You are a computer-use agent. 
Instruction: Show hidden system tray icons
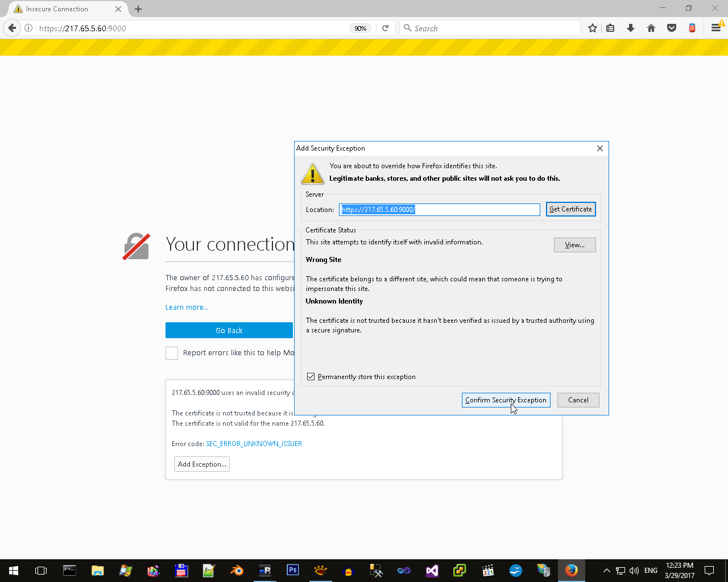click(x=606, y=571)
